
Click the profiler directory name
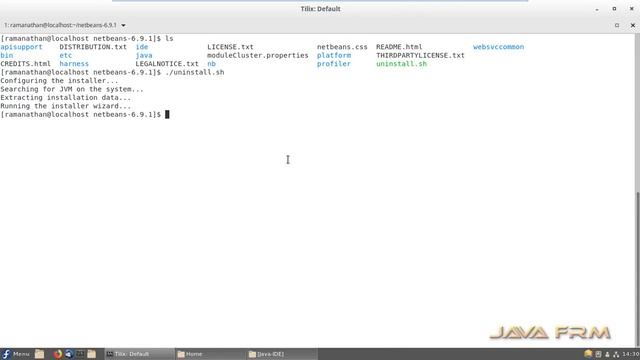point(333,64)
